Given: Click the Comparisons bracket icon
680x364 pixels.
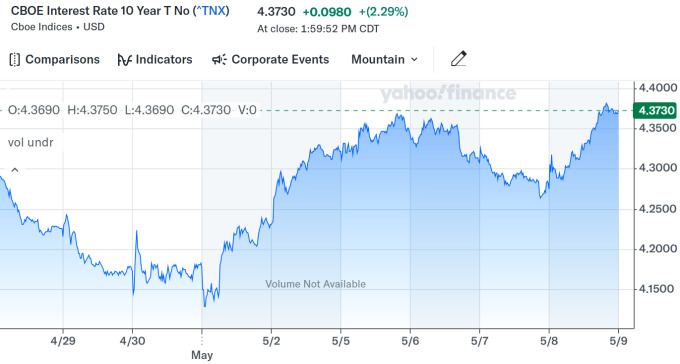Looking at the screenshot, I should tap(15, 59).
